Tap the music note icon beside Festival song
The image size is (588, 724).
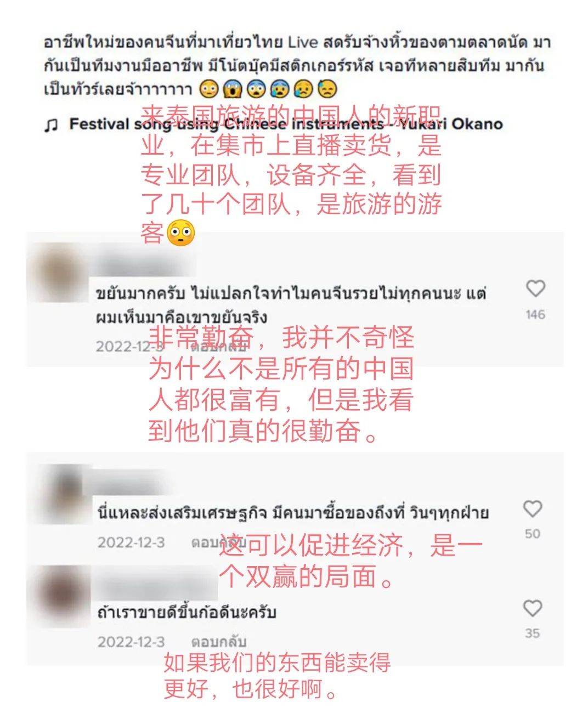coord(51,126)
